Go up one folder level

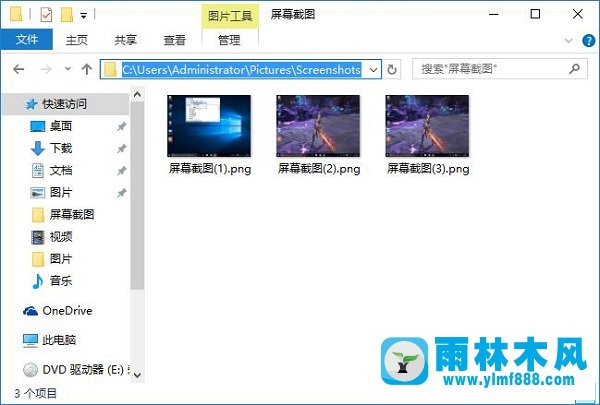[x=87, y=69]
